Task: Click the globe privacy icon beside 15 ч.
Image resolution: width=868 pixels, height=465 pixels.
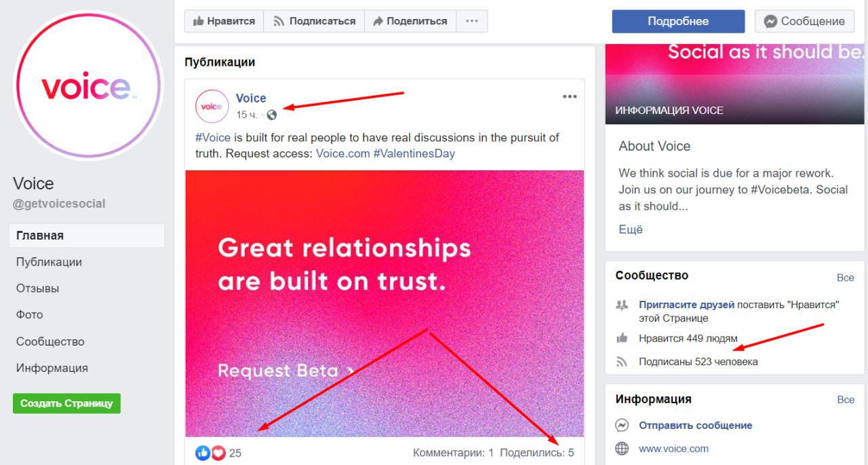Action: click(x=272, y=115)
